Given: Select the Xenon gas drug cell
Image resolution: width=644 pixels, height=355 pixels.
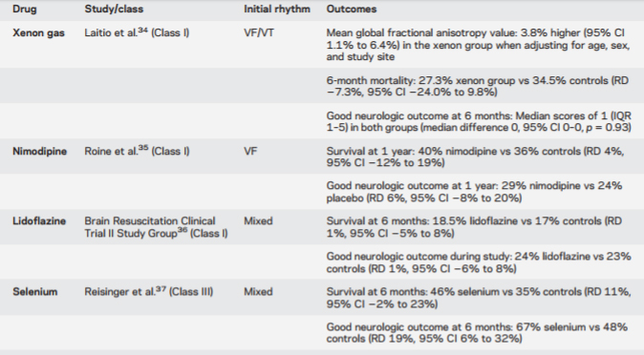Looking at the screenshot, I should (38, 32).
